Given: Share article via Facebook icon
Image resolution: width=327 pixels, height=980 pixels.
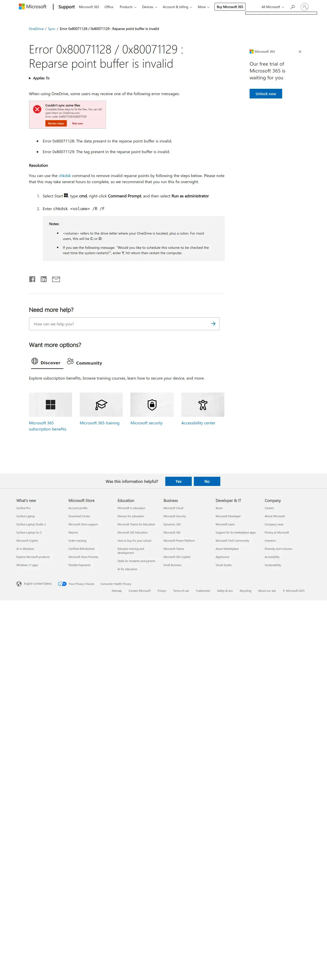Looking at the screenshot, I should point(32,279).
